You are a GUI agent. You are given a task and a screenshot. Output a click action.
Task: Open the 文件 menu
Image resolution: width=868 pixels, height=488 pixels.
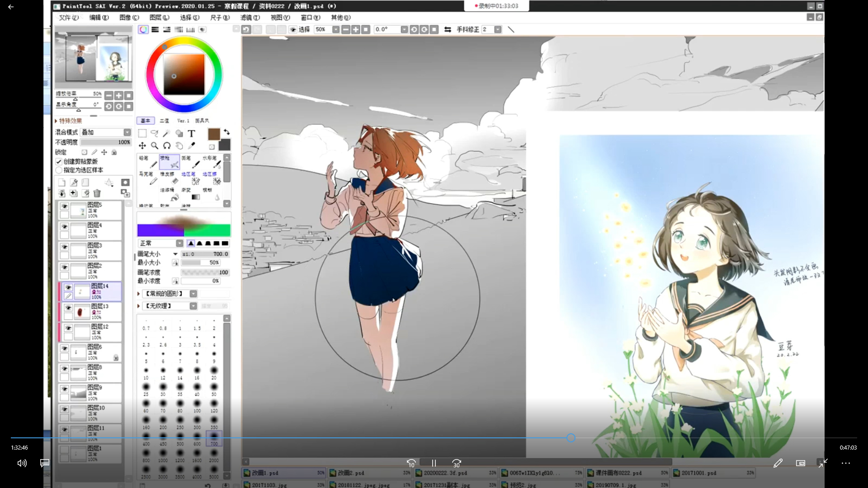click(68, 18)
